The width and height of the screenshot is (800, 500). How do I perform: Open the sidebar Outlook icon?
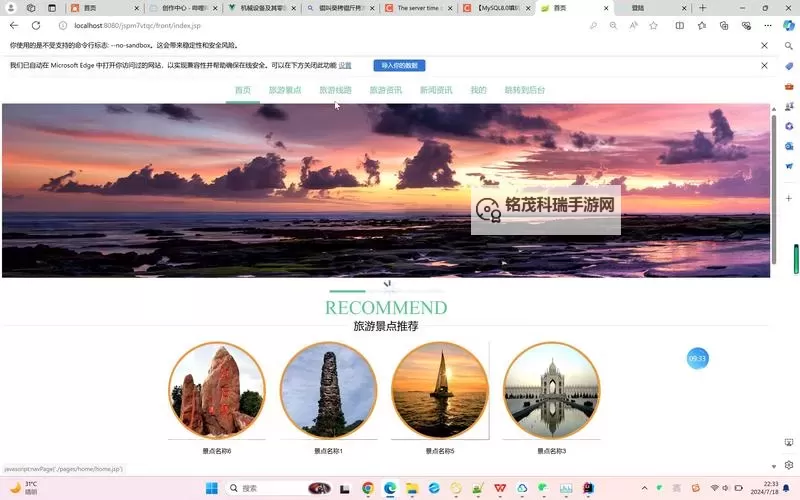point(789,146)
